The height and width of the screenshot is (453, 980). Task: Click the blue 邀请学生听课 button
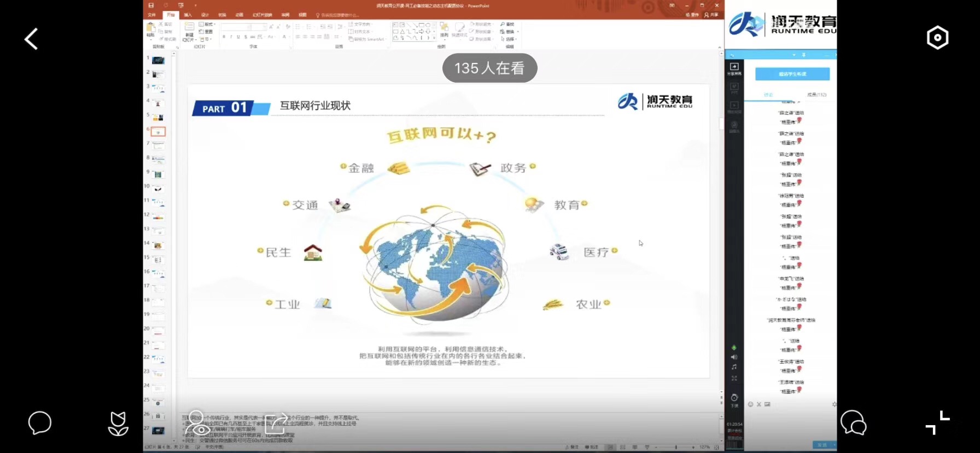click(792, 74)
